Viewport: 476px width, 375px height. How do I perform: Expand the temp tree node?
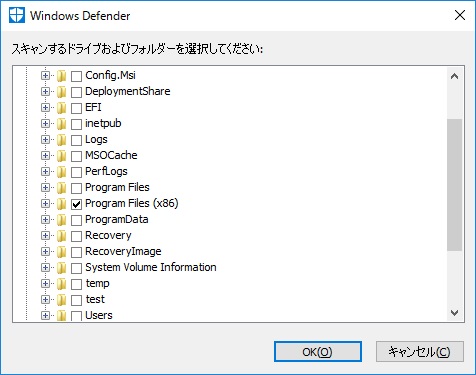click(45, 283)
